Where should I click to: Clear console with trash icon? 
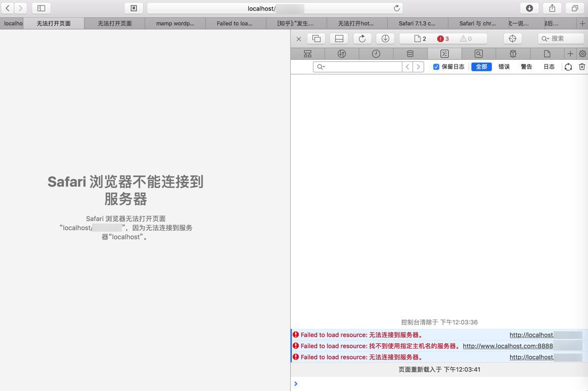(x=581, y=67)
